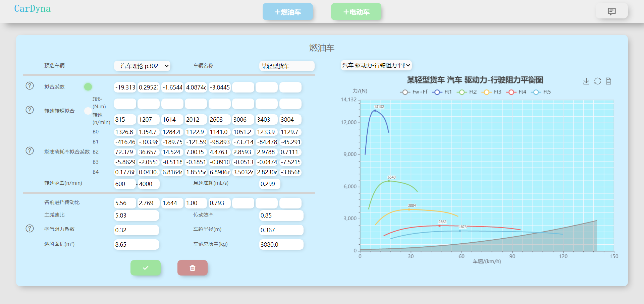
Task: Click the CarDyna logo link
Action: tap(33, 9)
